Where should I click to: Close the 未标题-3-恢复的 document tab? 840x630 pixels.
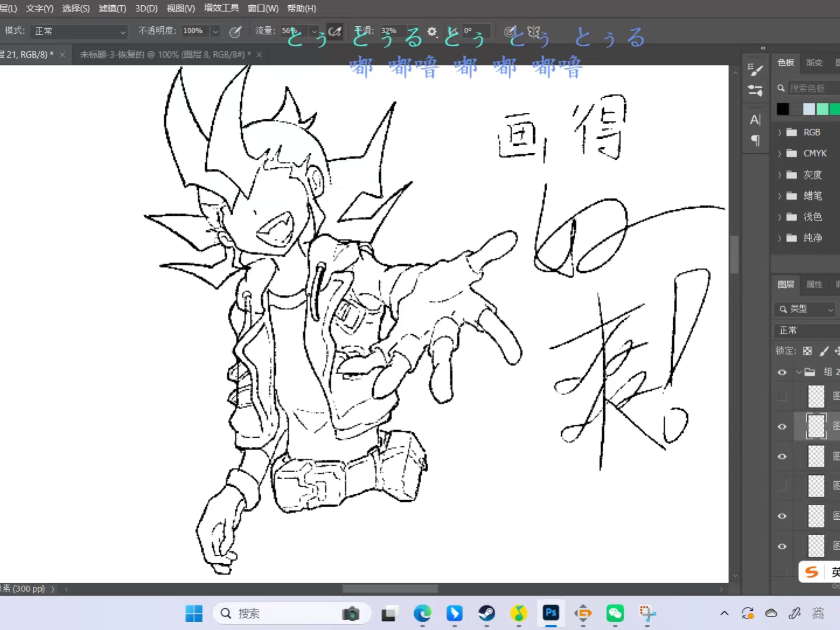coord(259,55)
